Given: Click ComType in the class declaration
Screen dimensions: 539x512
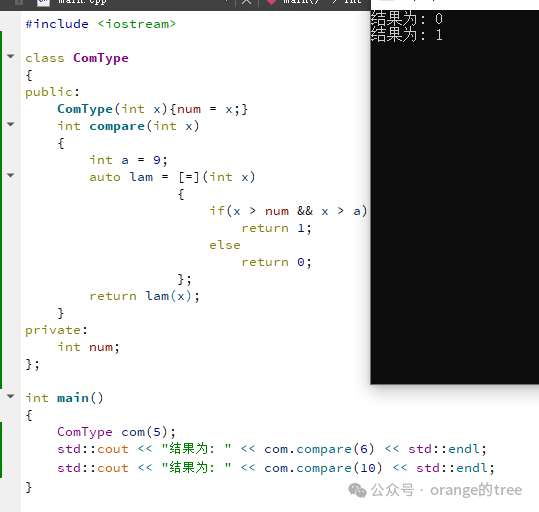Looking at the screenshot, I should pos(101,58).
